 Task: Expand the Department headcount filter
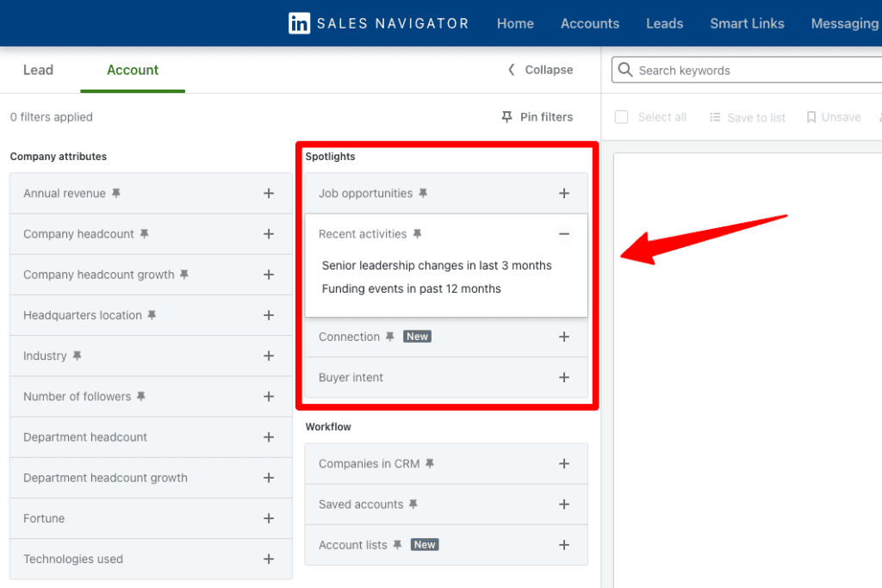(269, 436)
